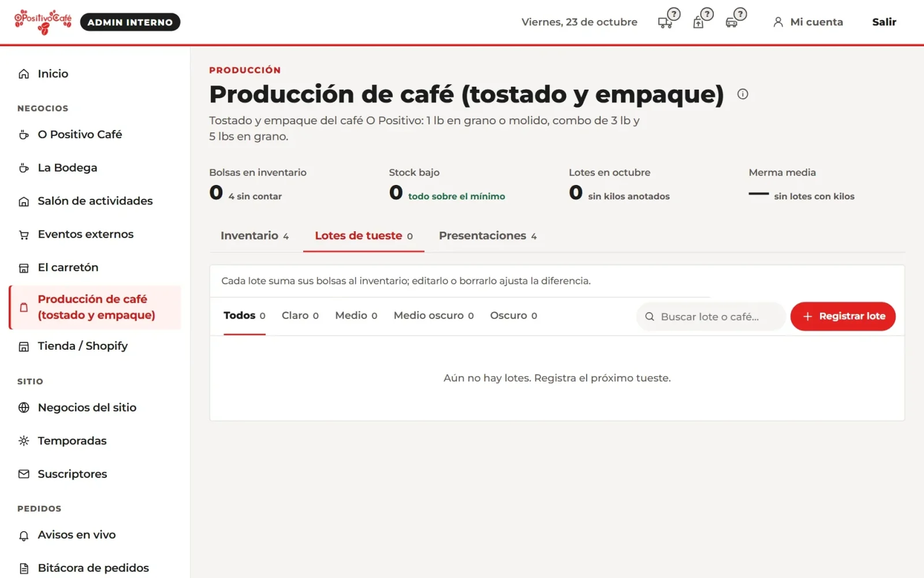Filter lots by Medio oscuro roast
This screenshot has height=578, width=924.
click(433, 316)
